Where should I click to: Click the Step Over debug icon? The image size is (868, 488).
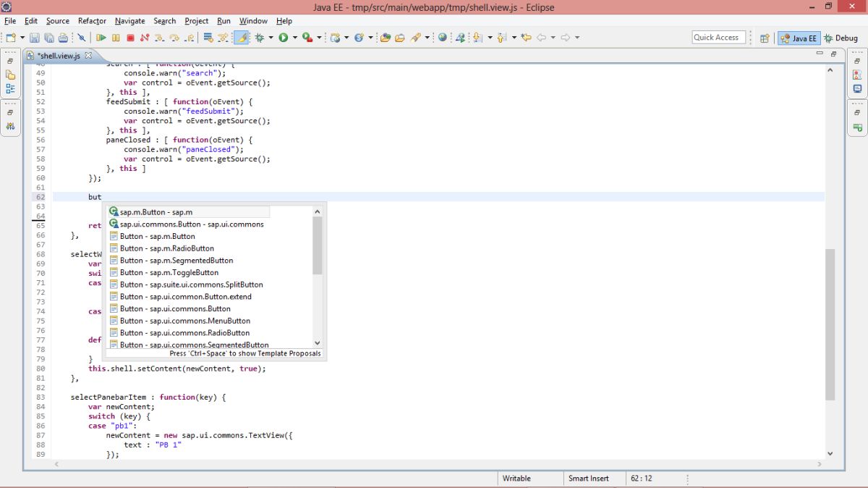[174, 38]
